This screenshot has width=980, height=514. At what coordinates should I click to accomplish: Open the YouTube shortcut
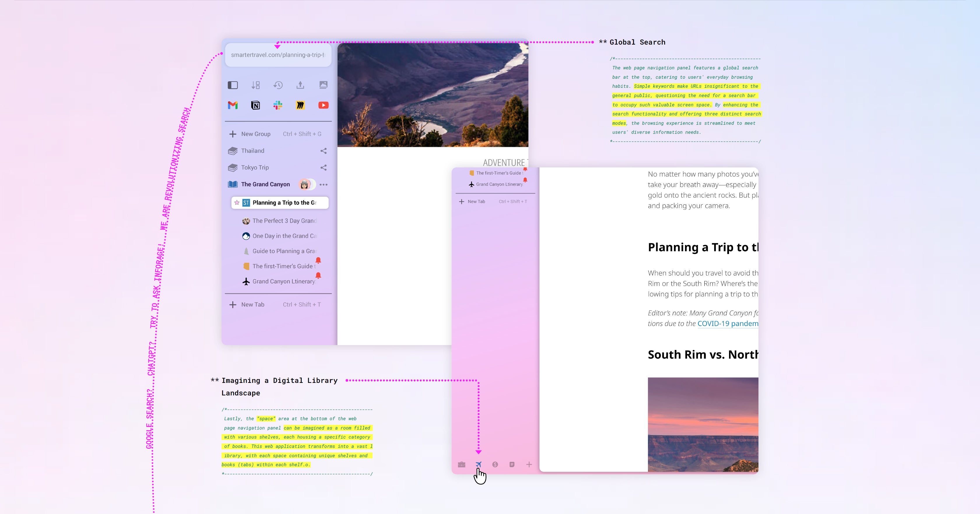[x=323, y=105]
